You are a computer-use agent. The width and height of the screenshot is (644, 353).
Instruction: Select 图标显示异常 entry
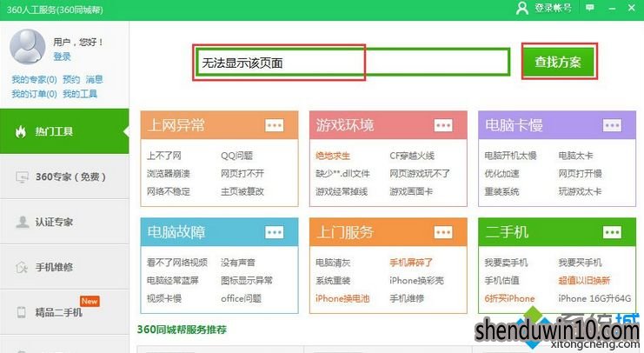[247, 281]
